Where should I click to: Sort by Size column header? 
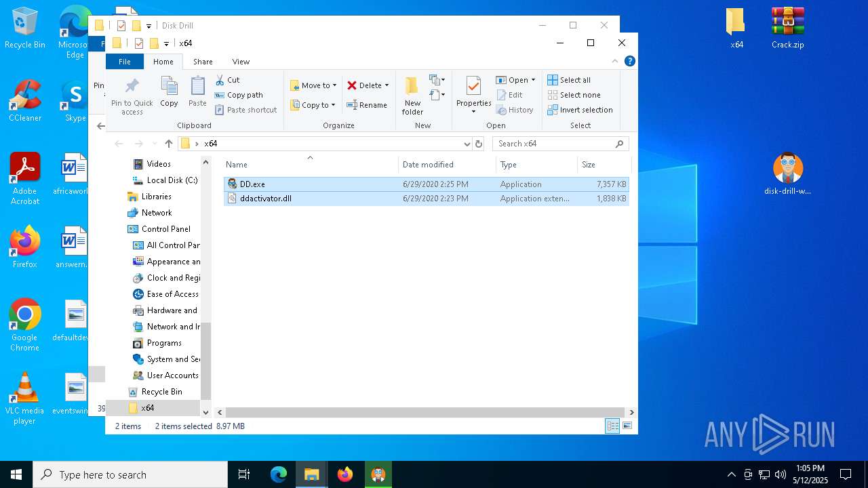(604, 165)
